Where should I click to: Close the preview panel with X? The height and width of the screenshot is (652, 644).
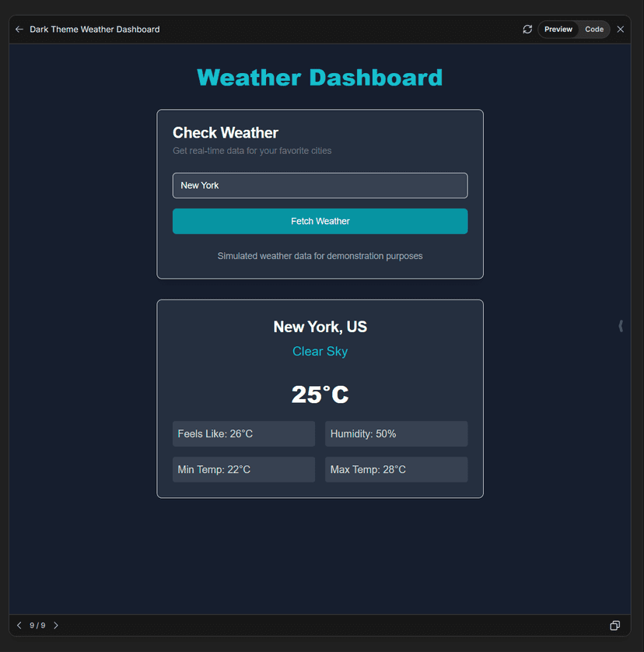(x=621, y=30)
